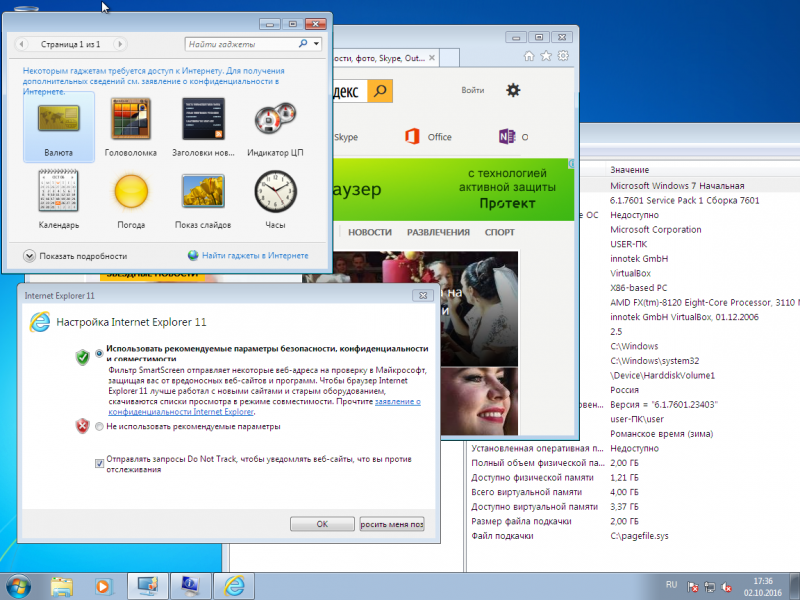Toggle the Do Not Track requests checkbox
800x600 pixels.
point(99,463)
